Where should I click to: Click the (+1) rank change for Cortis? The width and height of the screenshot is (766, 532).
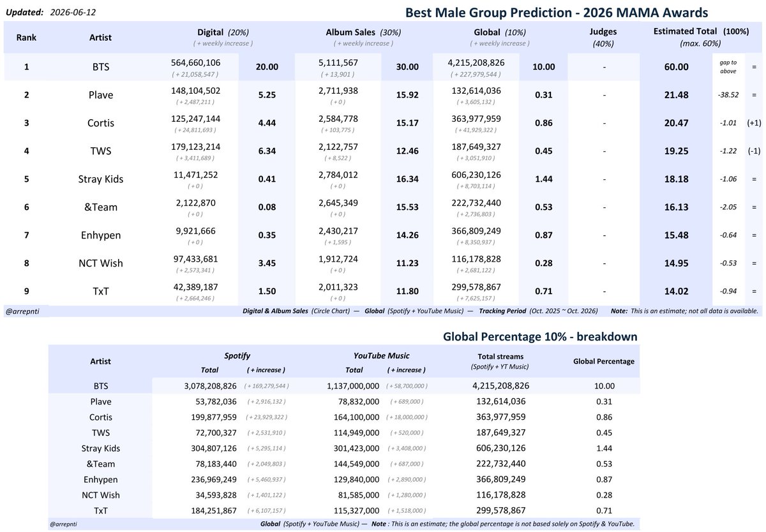(x=753, y=123)
